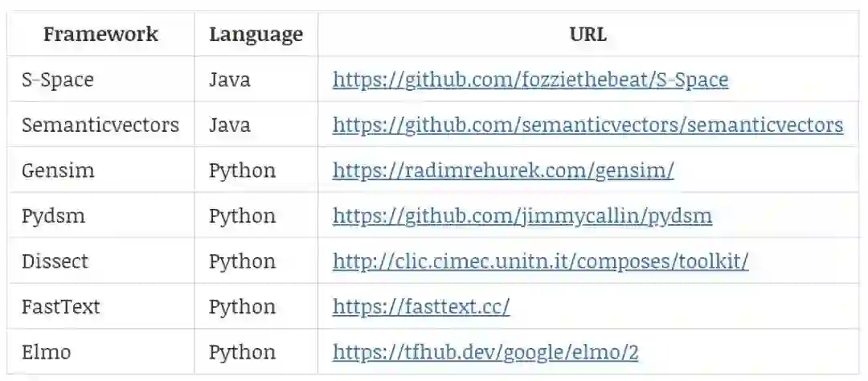Click the Gensim framework name
The width and height of the screenshot is (868, 381).
pyautogui.click(x=58, y=170)
